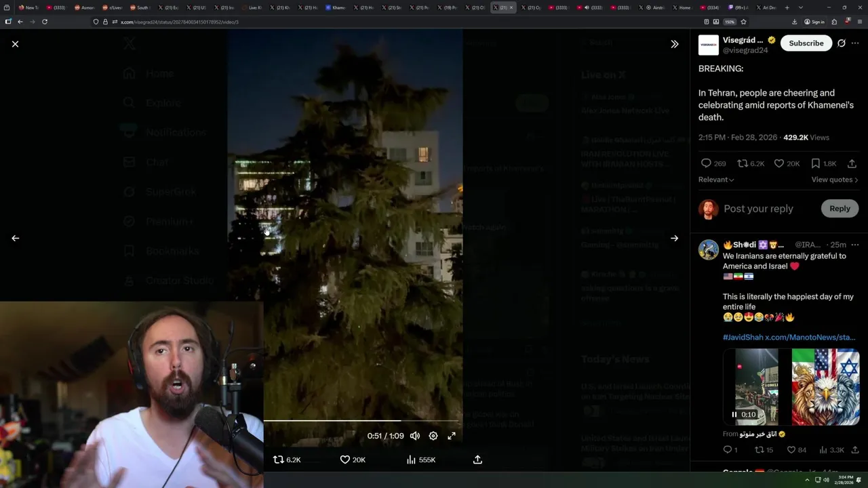The width and height of the screenshot is (868, 488).
Task: View analytics with 555K icon below video
Action: click(420, 460)
